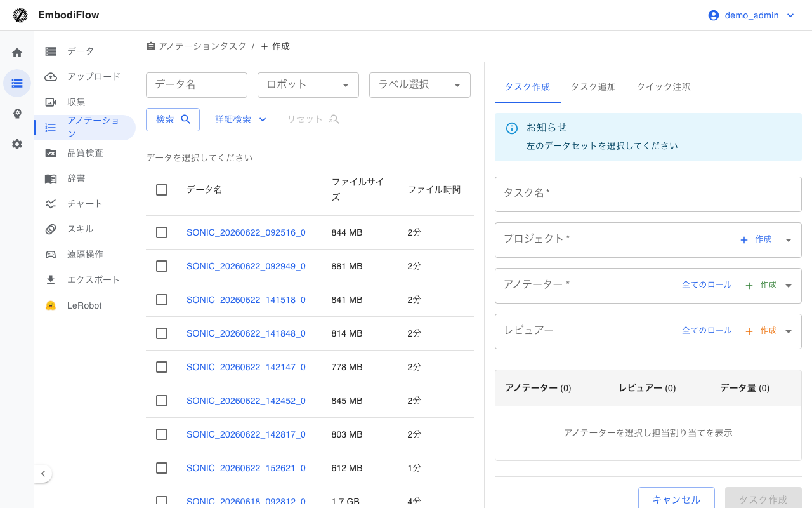Switch to the タスク作成 tab

click(x=527, y=87)
